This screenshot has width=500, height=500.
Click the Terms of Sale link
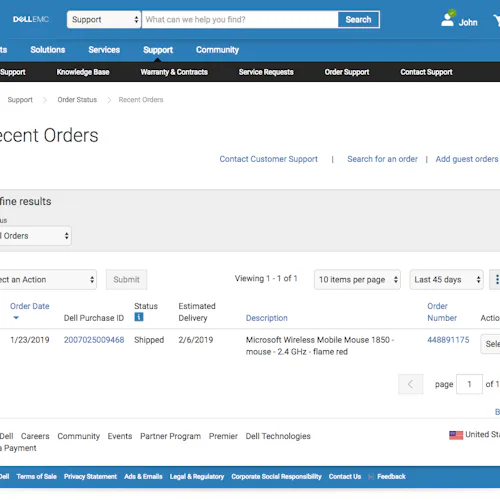point(37,476)
